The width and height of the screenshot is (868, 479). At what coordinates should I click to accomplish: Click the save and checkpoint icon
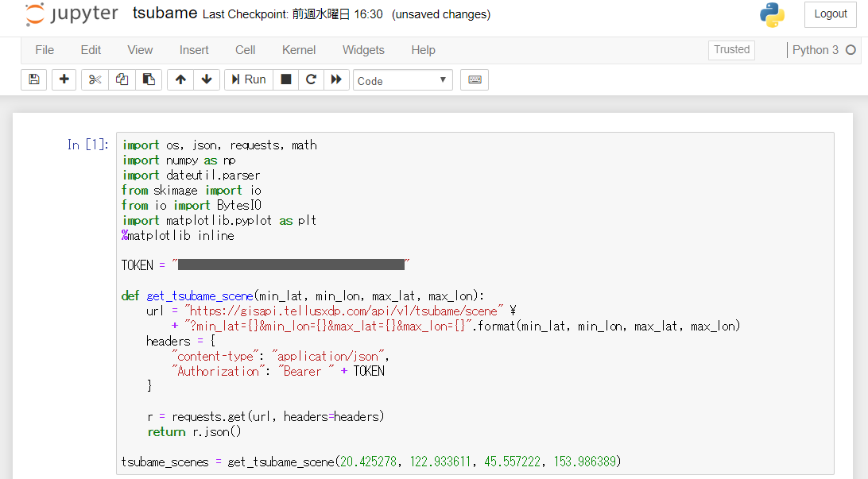pos(33,79)
